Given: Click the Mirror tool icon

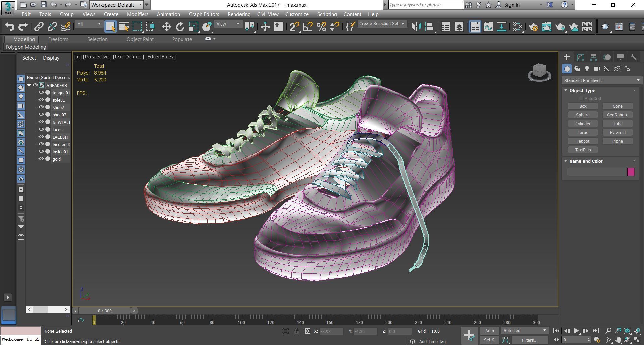Looking at the screenshot, I should 416,27.
